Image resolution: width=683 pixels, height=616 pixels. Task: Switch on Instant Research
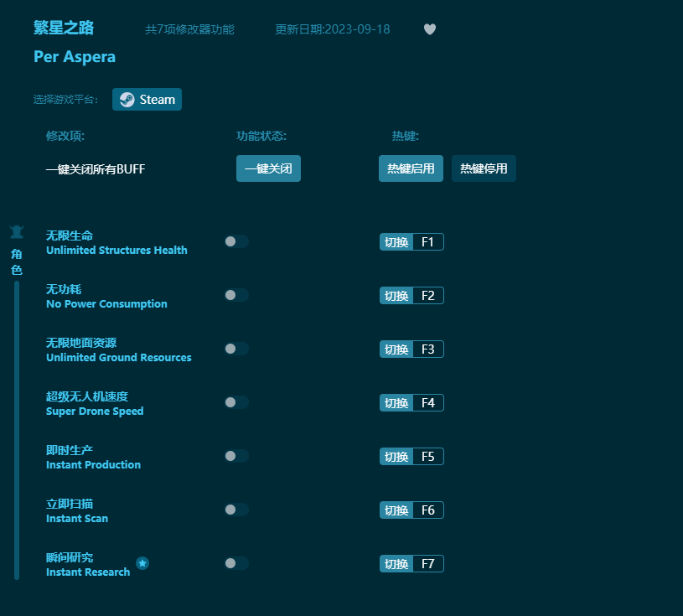pos(235,563)
